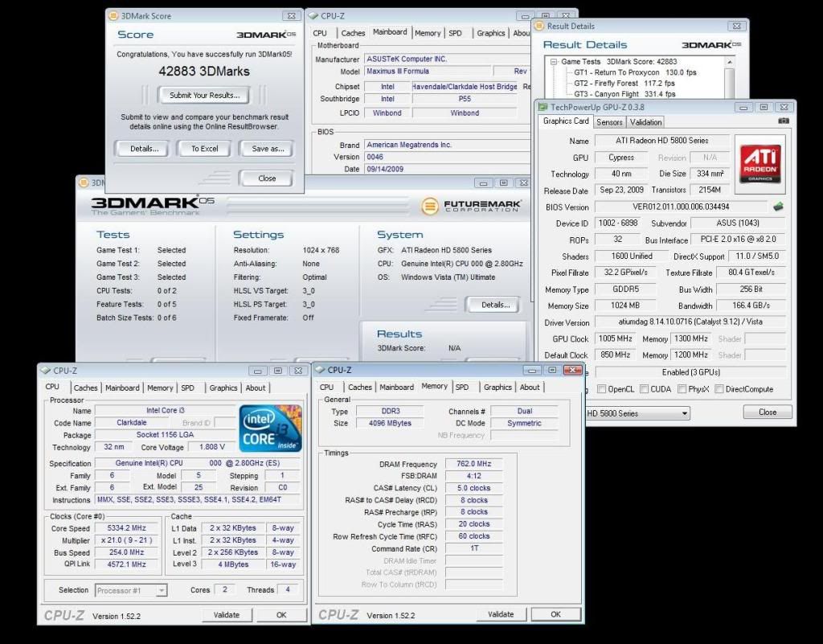The height and width of the screenshot is (644, 823).
Task: Click the motherboard Model field Maximus III Formula
Action: pyautogui.click(x=428, y=72)
